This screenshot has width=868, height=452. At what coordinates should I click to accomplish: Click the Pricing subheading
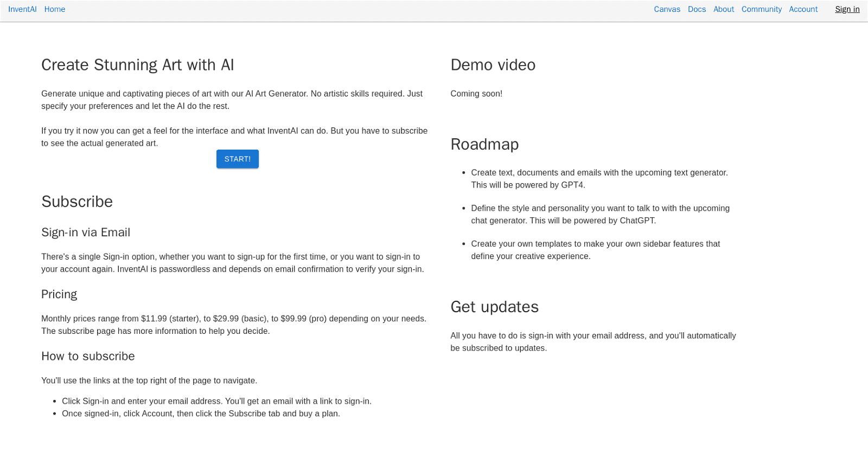(x=59, y=294)
